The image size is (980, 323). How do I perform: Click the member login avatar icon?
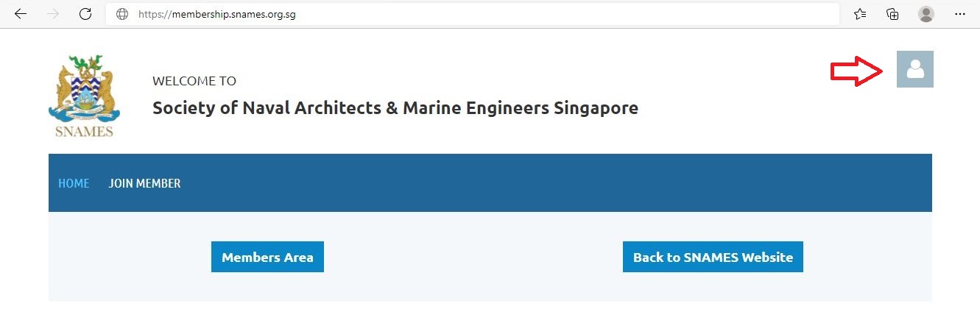click(915, 69)
